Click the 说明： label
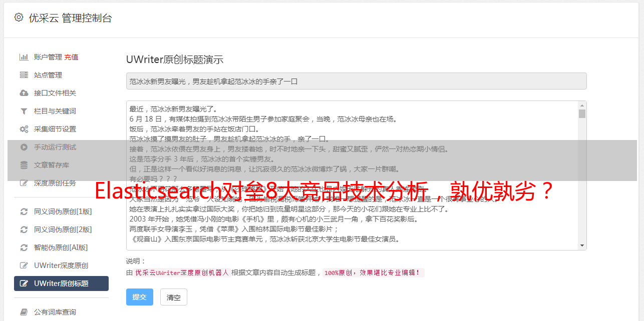Viewport: 644px width, 321px height. click(136, 261)
